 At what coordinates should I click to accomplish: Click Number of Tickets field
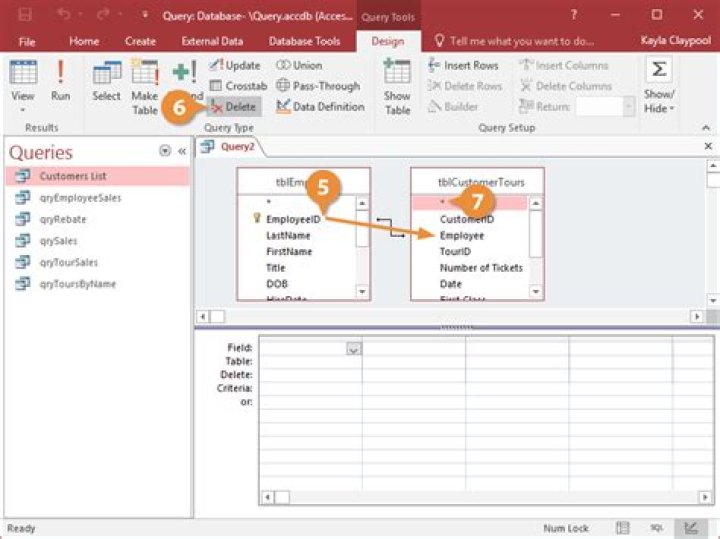[x=481, y=268]
